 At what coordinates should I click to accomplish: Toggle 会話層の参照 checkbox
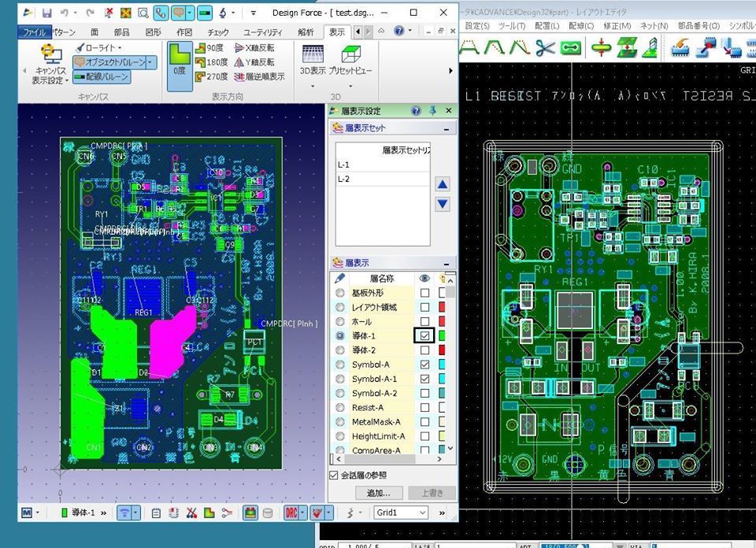click(334, 476)
